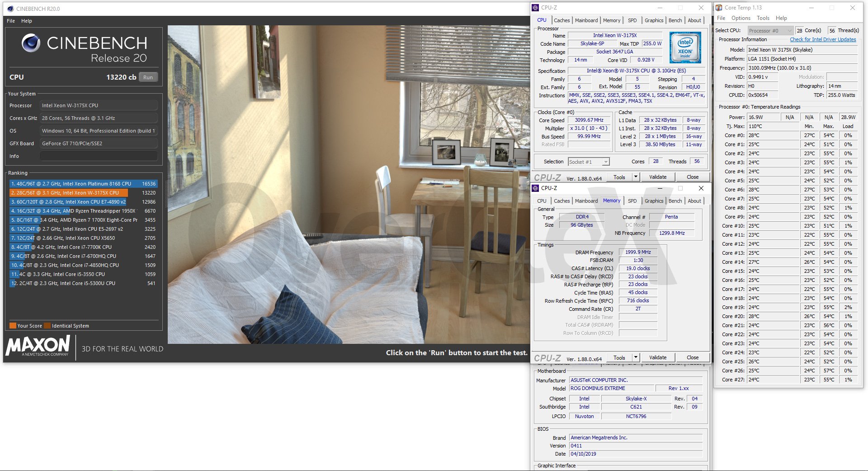This screenshot has height=471, width=868.
Task: Open Bench tab in Memory CPU-Z window
Action: pyautogui.click(x=675, y=201)
